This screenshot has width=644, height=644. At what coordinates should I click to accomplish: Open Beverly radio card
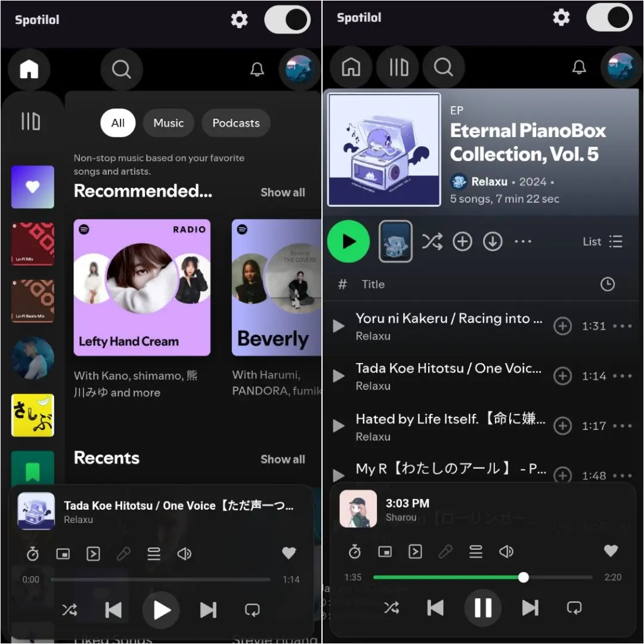click(x=277, y=287)
